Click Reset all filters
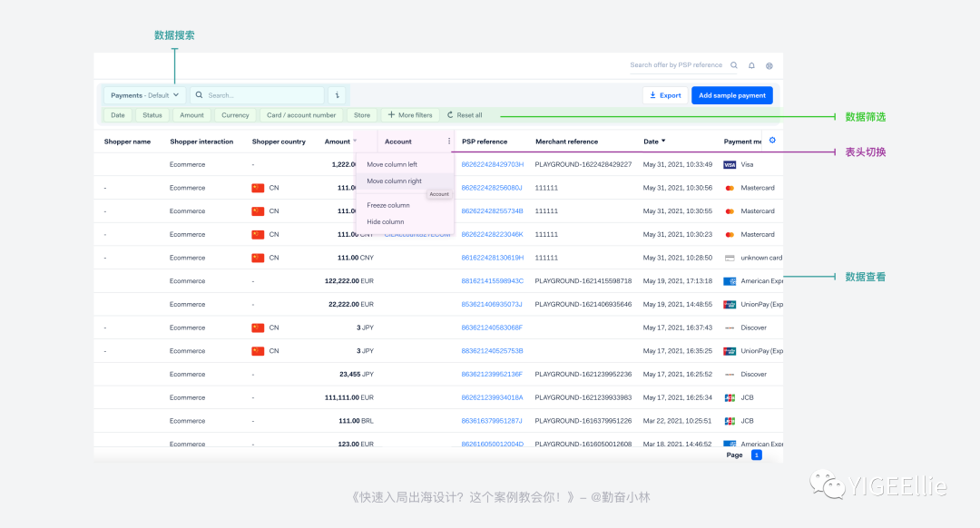Screen dimensions: 980x528 tap(465, 115)
